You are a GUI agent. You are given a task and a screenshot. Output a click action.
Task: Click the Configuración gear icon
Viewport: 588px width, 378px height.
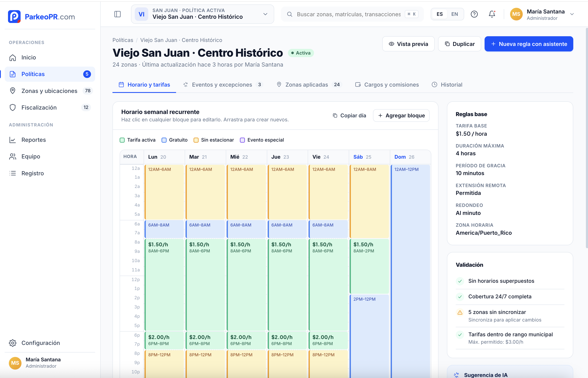pyautogui.click(x=13, y=343)
